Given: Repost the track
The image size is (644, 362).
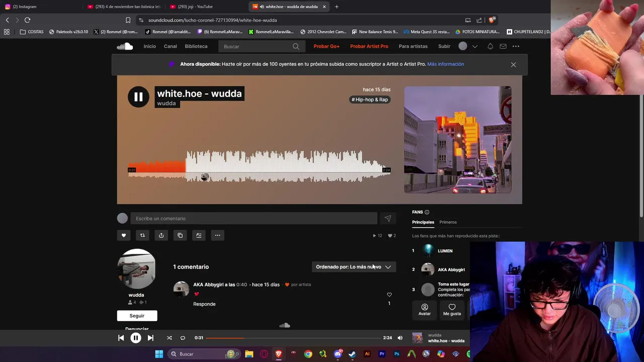Looking at the screenshot, I should click(x=142, y=235).
